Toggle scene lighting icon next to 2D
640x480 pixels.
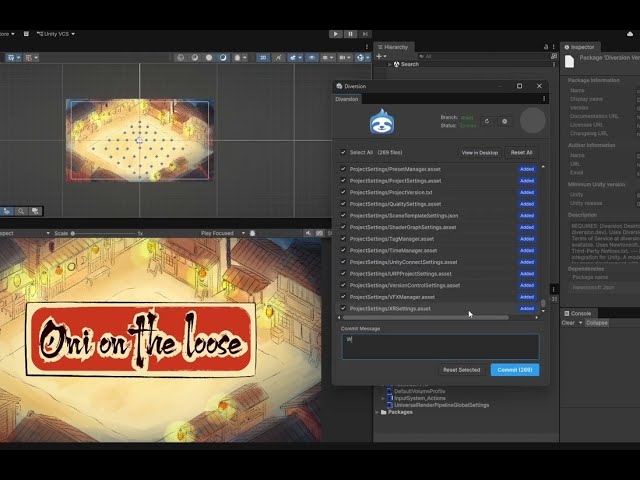278,58
